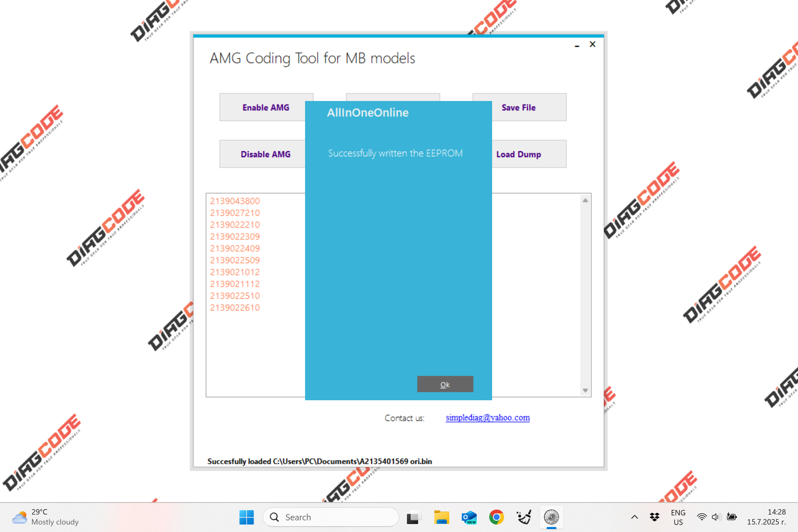Select entry 2139021012 in list
This screenshot has height=532, width=798.
pyautogui.click(x=235, y=272)
